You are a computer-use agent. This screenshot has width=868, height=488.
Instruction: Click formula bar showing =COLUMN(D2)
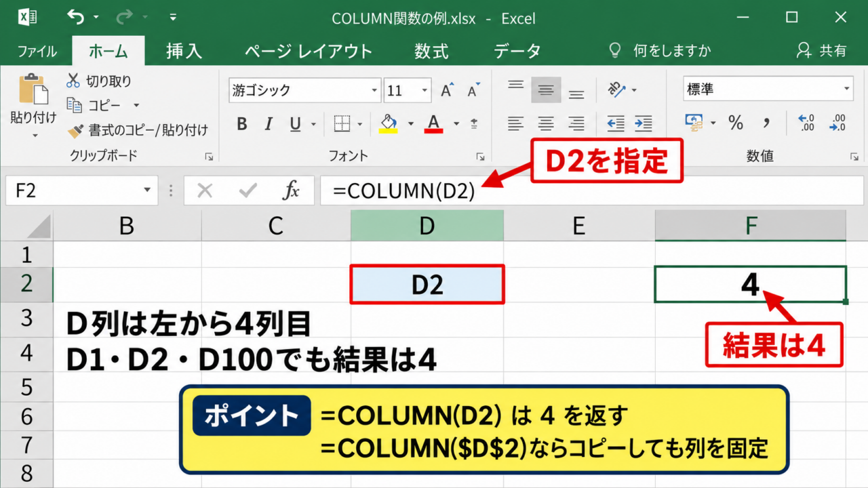592,190
